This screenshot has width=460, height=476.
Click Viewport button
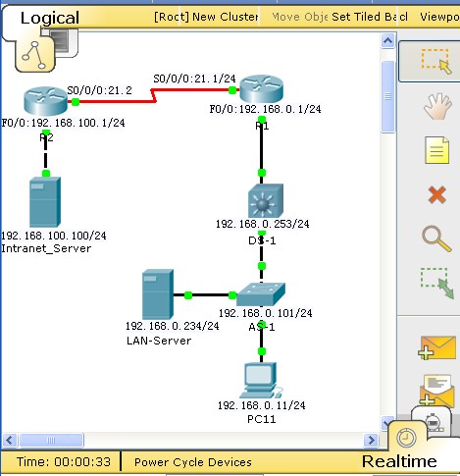tap(439, 17)
